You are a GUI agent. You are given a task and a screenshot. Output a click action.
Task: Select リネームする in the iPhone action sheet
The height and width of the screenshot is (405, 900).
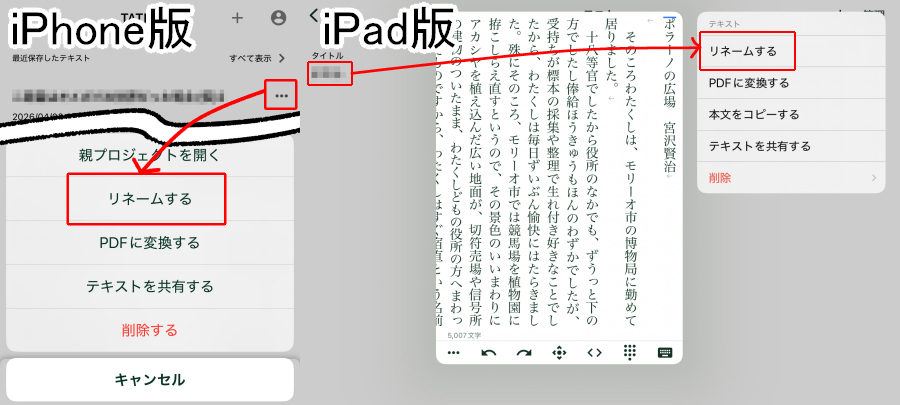coord(150,199)
